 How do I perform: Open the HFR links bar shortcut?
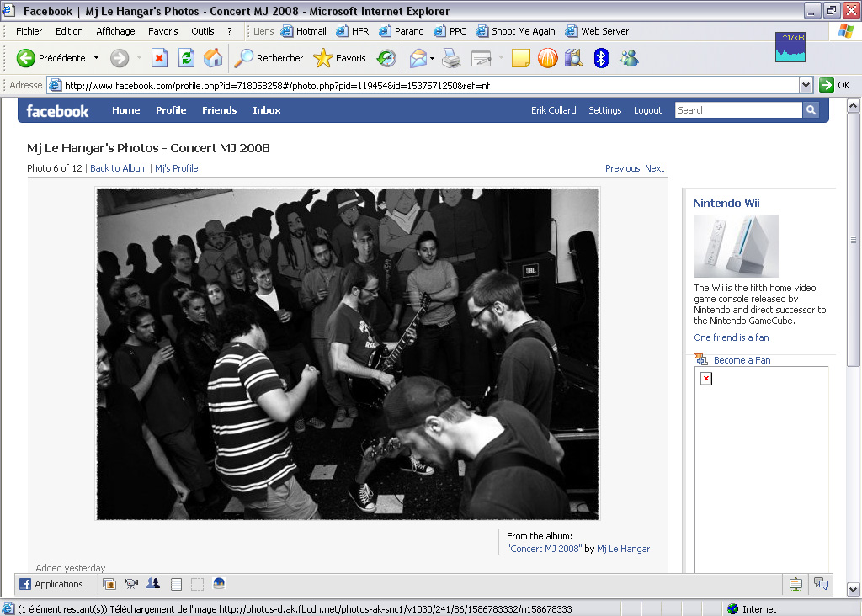[x=353, y=31]
